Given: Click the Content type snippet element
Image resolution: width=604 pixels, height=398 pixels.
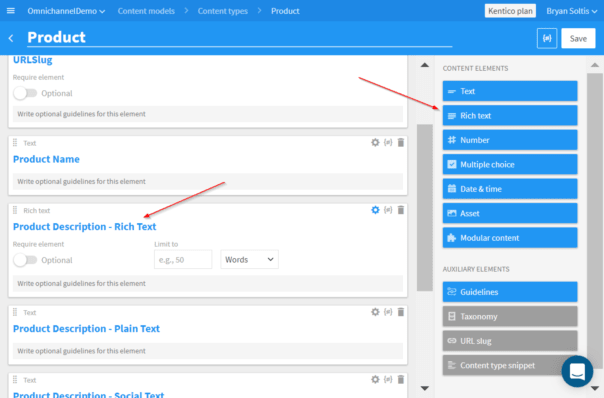Looking at the screenshot, I should [510, 366].
